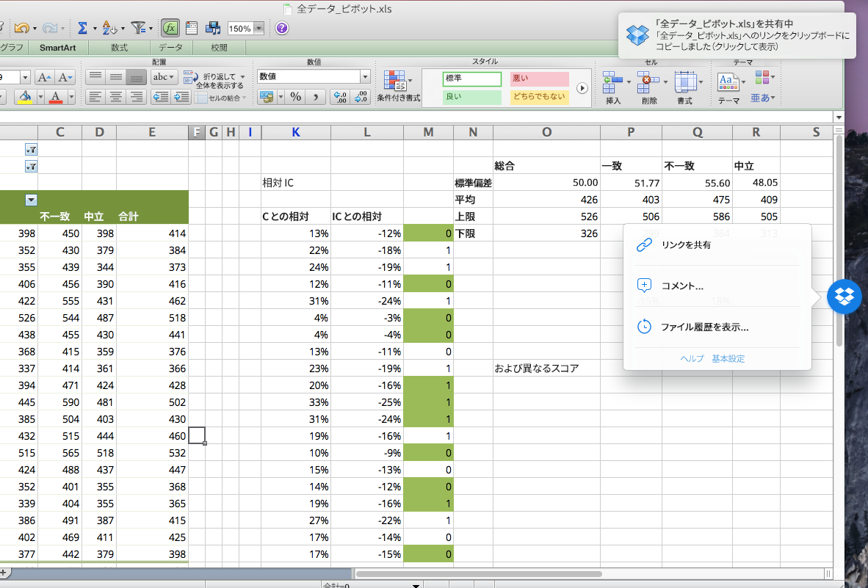Click the percent style button
This screenshot has width=868, height=588.
296,96
